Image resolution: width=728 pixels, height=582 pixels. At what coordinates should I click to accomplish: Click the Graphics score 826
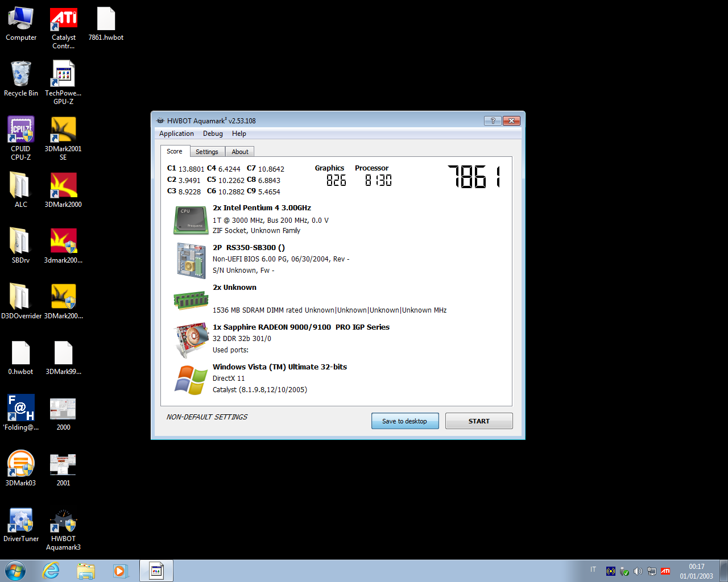pos(336,180)
